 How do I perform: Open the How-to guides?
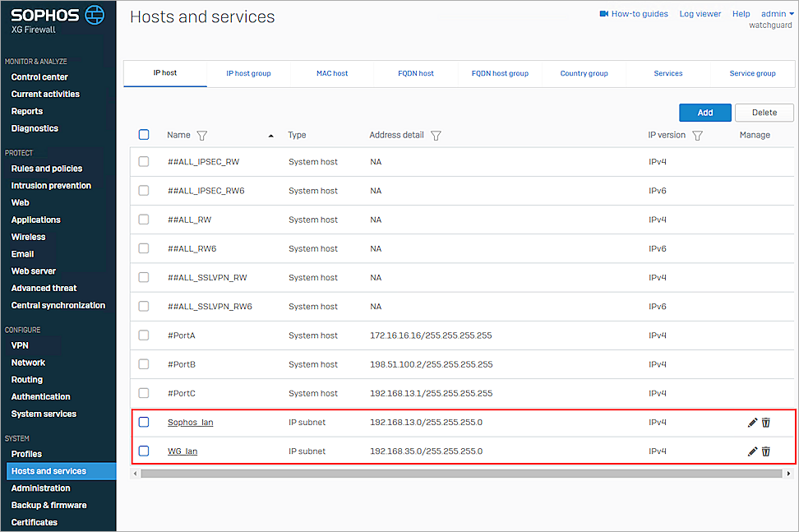(634, 13)
